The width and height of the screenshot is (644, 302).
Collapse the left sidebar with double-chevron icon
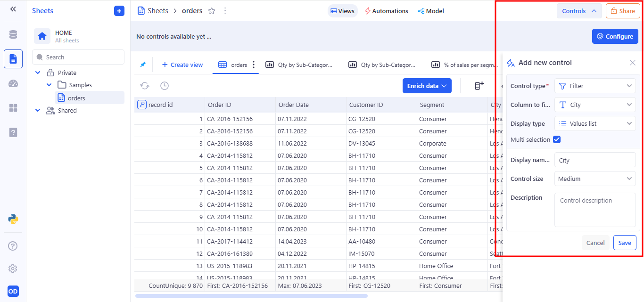click(13, 9)
